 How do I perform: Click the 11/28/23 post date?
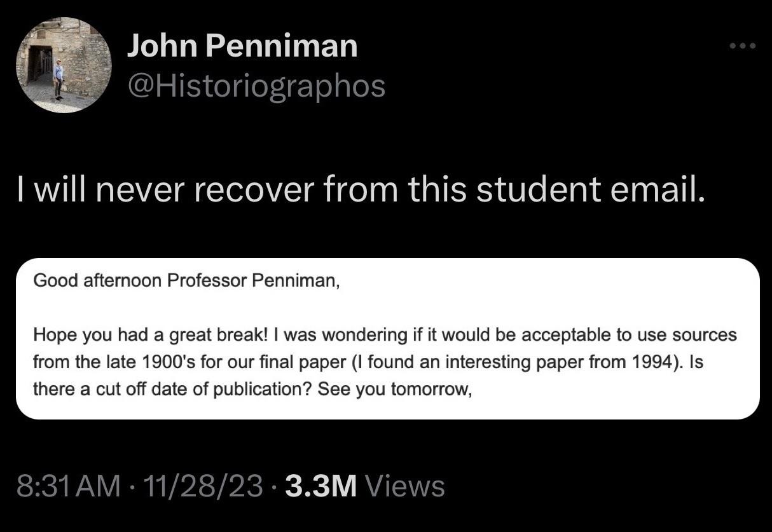[x=203, y=486]
